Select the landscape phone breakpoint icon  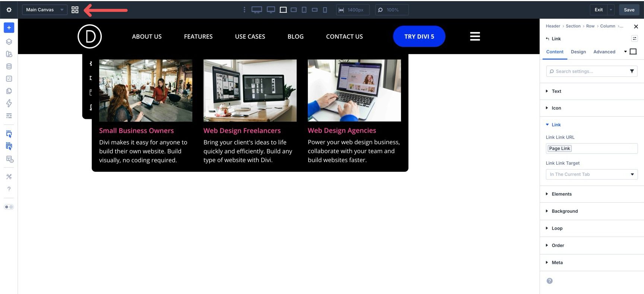315,10
